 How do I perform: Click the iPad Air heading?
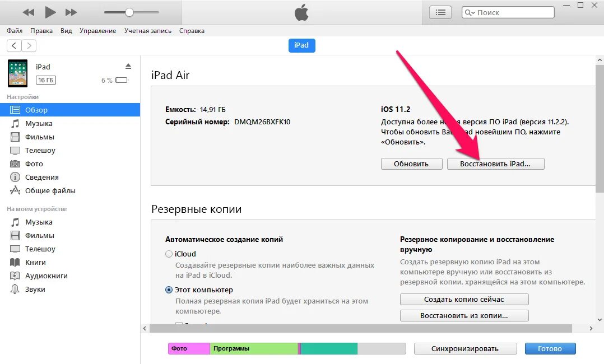[170, 75]
